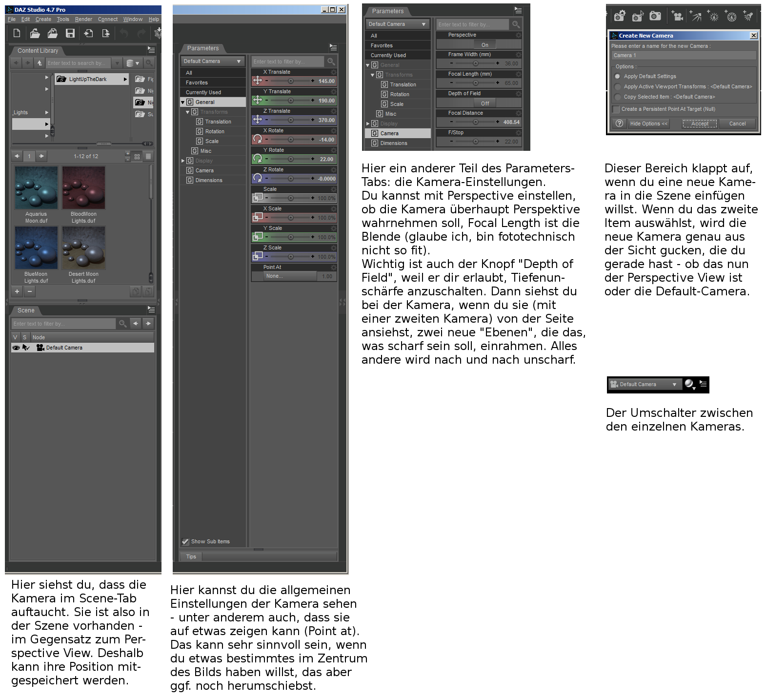Toggle the Perspective On switch
The image size is (766, 700).
(x=484, y=45)
